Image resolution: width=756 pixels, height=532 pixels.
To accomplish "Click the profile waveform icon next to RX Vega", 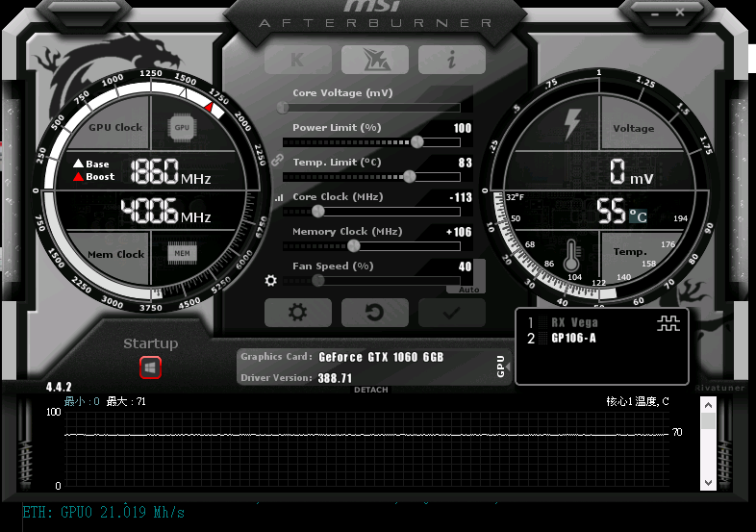I will (668, 323).
